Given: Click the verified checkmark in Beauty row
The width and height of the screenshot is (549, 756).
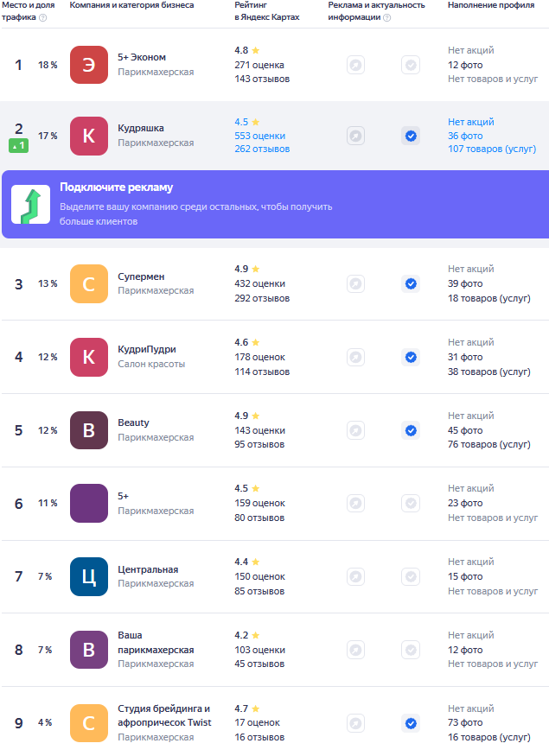Looking at the screenshot, I should pos(411,430).
